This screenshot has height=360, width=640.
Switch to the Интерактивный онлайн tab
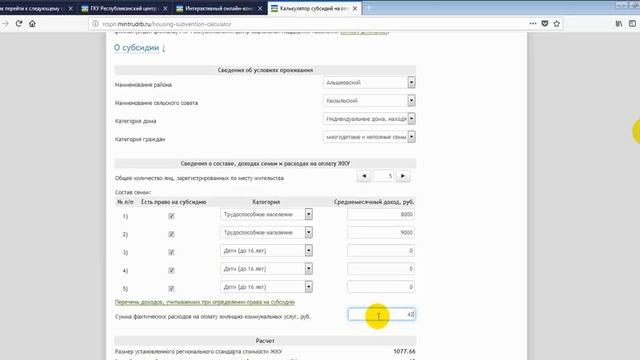pos(219,8)
